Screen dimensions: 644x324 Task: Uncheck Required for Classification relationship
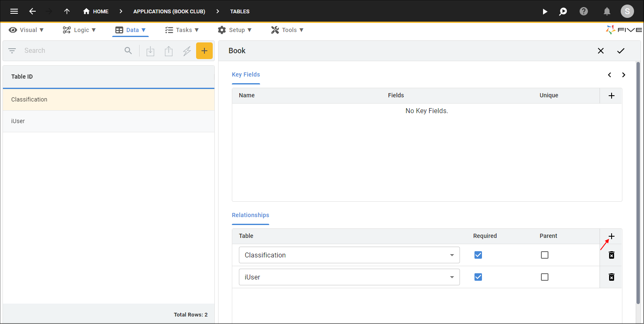tap(478, 255)
